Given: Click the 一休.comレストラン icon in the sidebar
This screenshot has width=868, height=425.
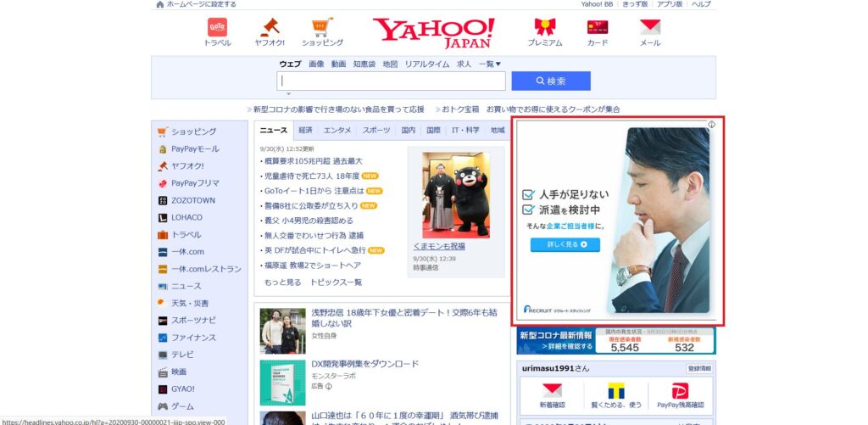Looking at the screenshot, I should (x=162, y=269).
